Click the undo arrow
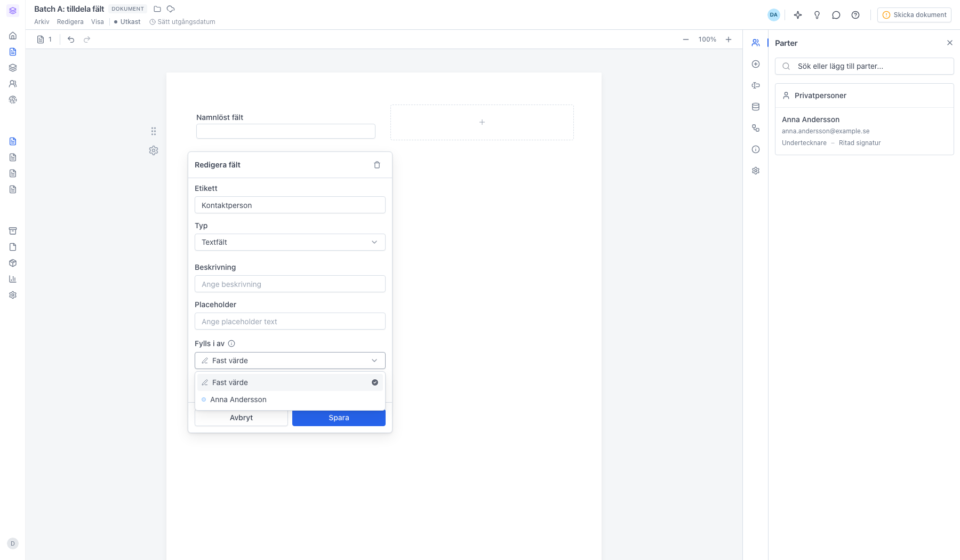 (x=71, y=39)
